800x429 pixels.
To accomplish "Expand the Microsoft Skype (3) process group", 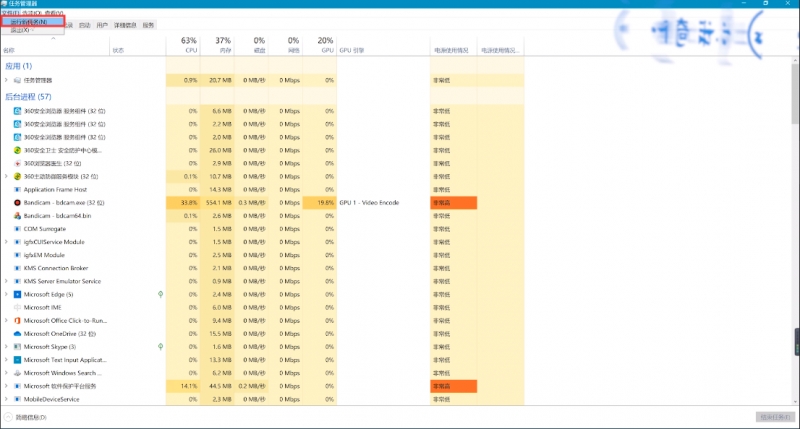I will pyautogui.click(x=6, y=347).
